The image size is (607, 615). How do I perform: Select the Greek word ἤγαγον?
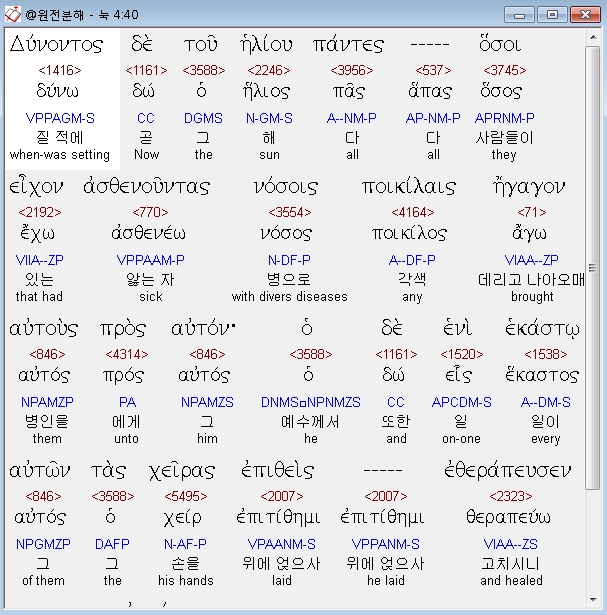coord(529,187)
